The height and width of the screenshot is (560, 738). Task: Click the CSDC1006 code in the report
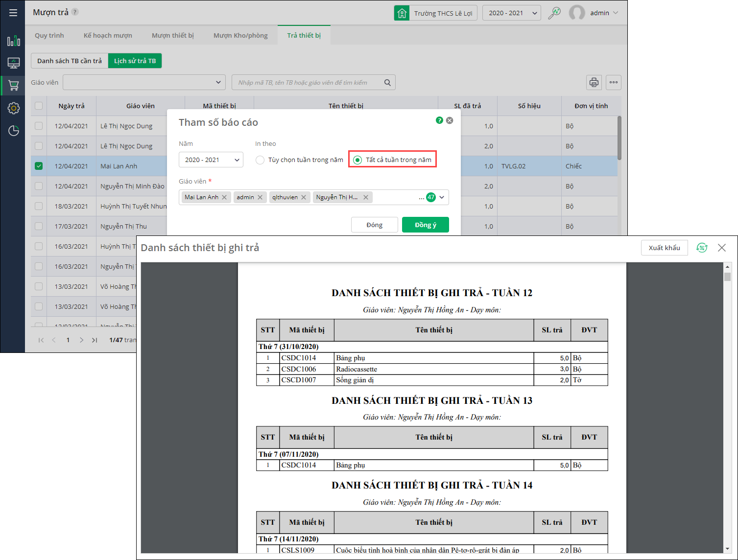tap(299, 369)
